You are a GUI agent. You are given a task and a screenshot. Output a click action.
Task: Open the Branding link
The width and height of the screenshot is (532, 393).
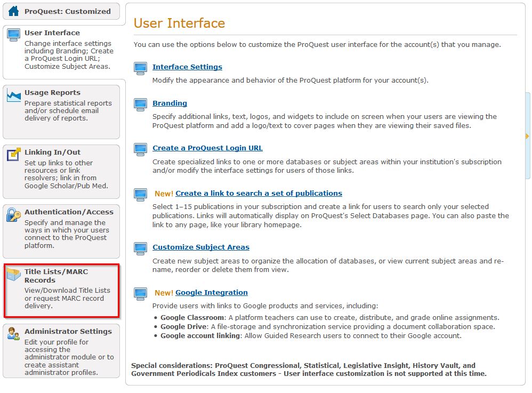point(170,103)
